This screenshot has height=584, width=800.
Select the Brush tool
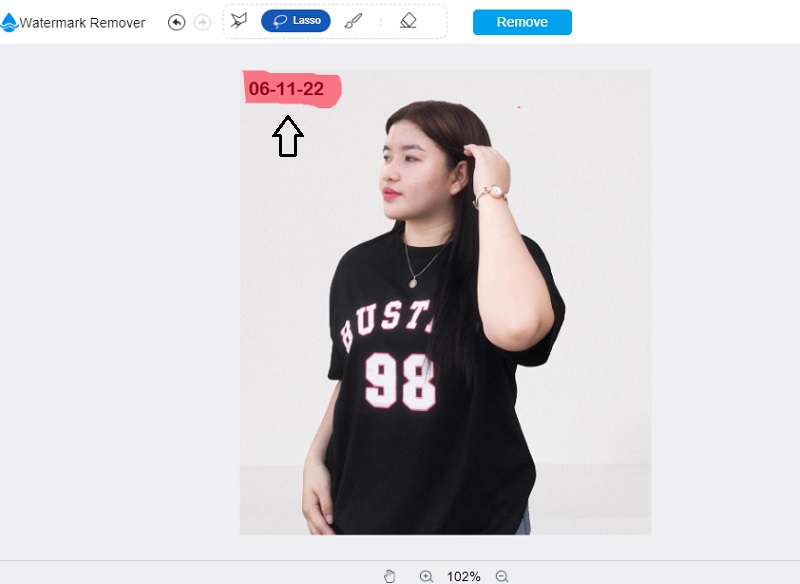click(354, 21)
